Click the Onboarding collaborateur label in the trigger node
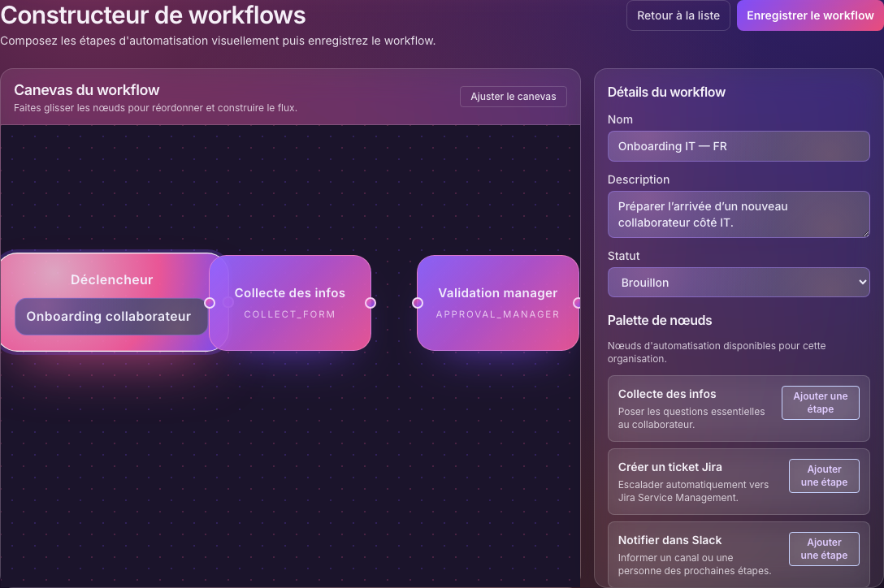Image resolution: width=884 pixels, height=588 pixels. tap(110, 317)
